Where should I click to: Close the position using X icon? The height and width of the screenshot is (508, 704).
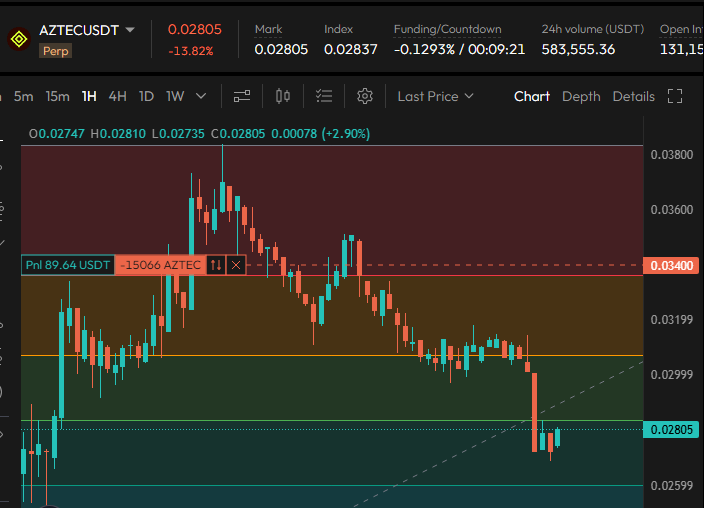tap(236, 265)
